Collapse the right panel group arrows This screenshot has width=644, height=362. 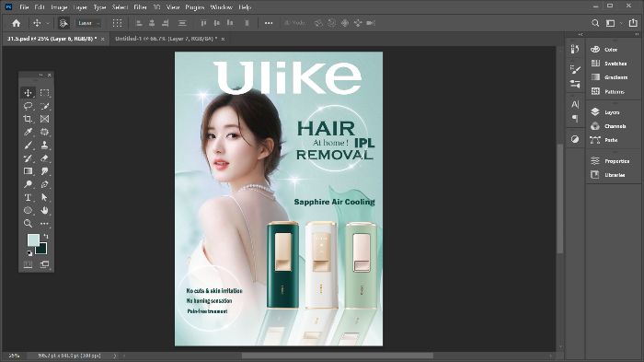point(637,35)
